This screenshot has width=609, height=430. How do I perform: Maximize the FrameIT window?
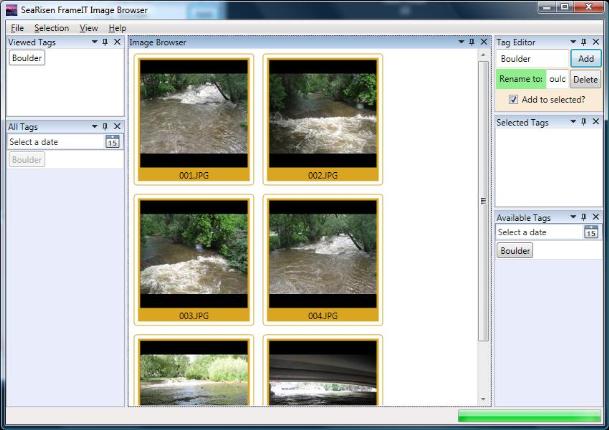[564, 7]
